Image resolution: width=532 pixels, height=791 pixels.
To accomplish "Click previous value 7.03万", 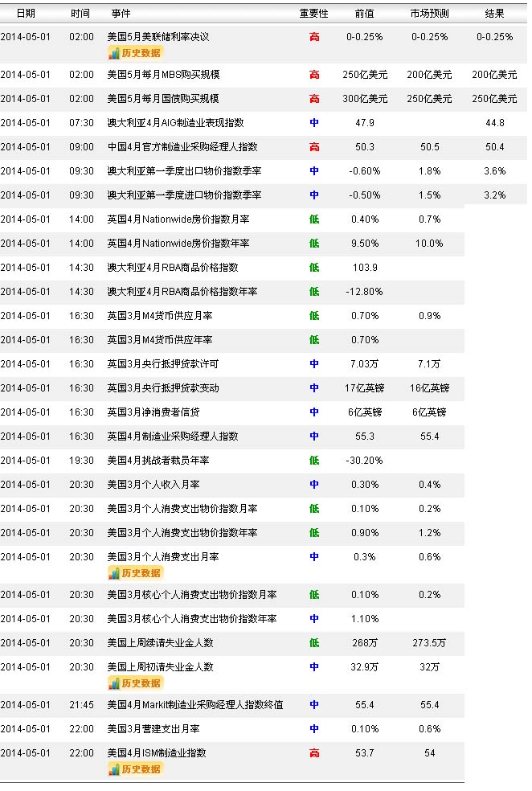I will pos(365,363).
